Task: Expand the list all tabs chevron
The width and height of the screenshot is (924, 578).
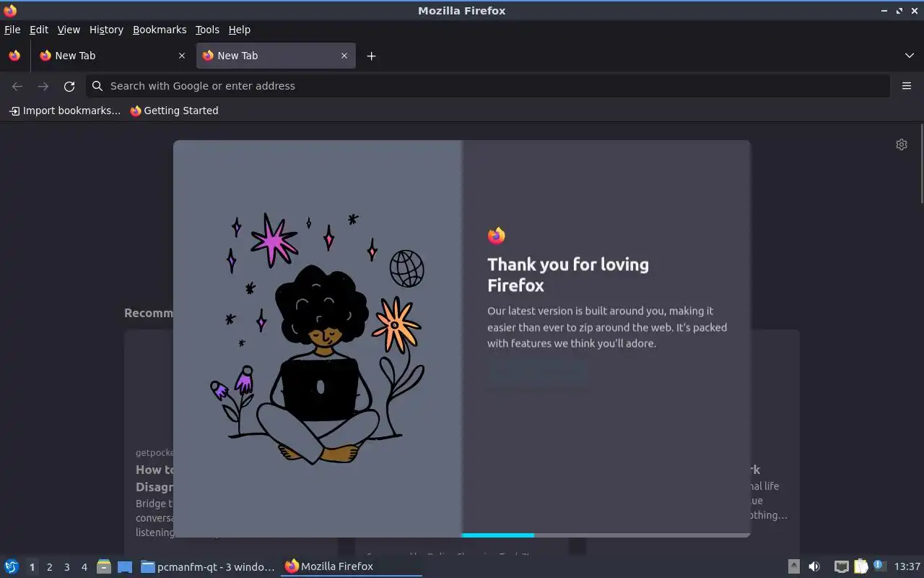Action: [x=909, y=56]
